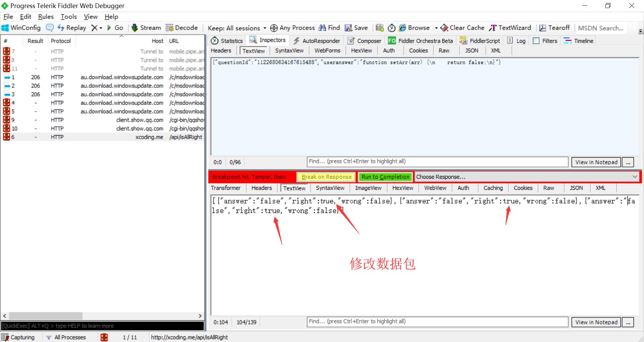Save sessions with Save icon

(357, 28)
